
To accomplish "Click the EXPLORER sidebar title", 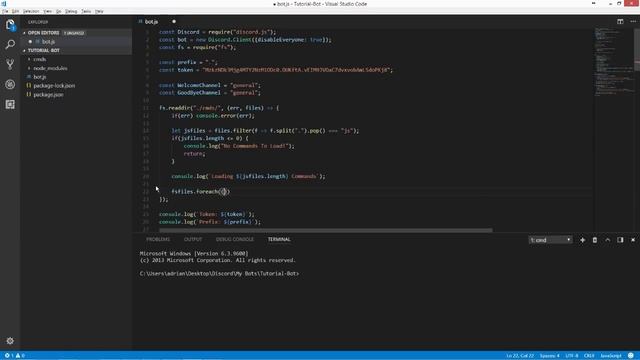I will (38, 22).
